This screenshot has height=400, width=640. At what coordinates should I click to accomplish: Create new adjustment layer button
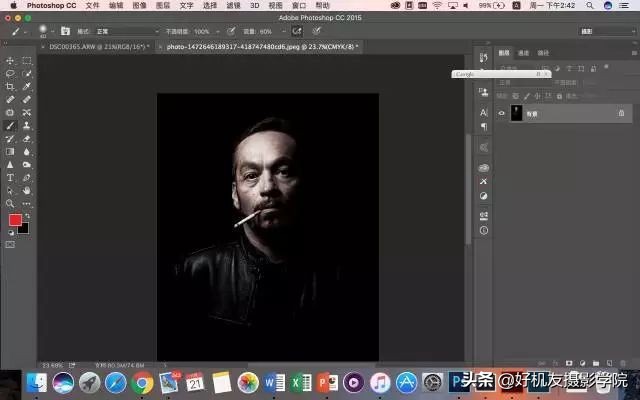(582, 363)
